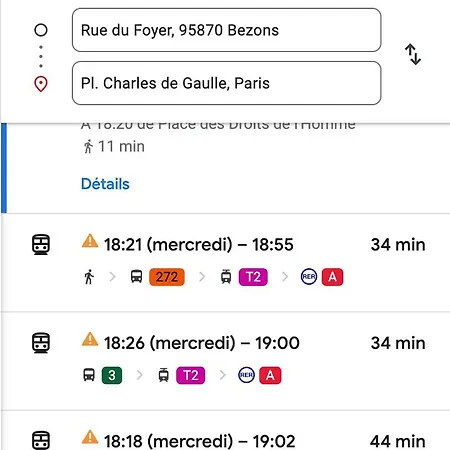Edit the Rue du Foyer origin field
The image size is (450, 450).
(226, 30)
